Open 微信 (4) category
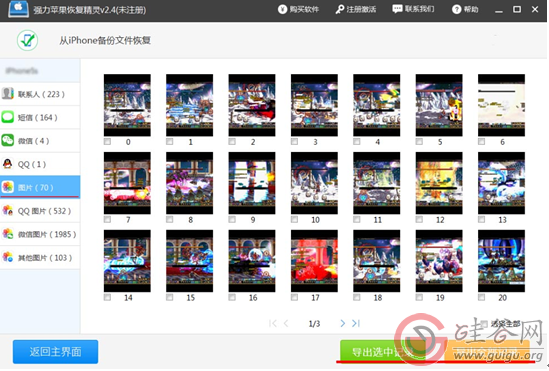This screenshot has height=371, width=549. pyautogui.click(x=40, y=141)
